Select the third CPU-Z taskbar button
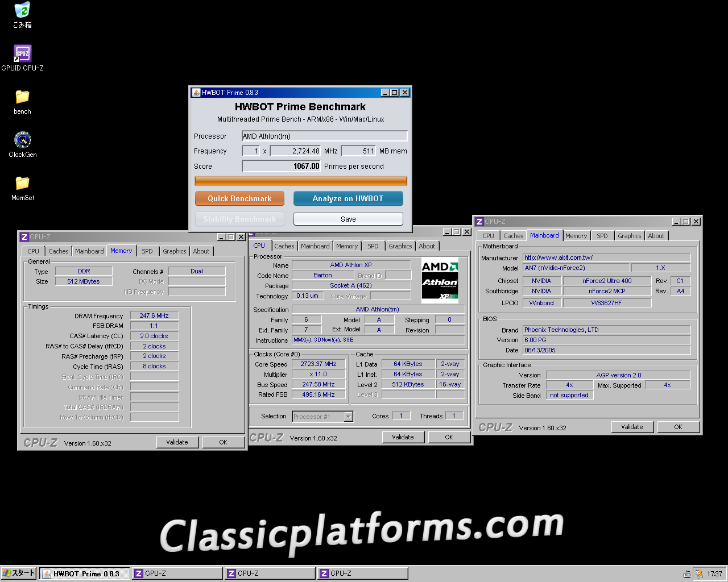This screenshot has height=582, width=728. pos(362,573)
